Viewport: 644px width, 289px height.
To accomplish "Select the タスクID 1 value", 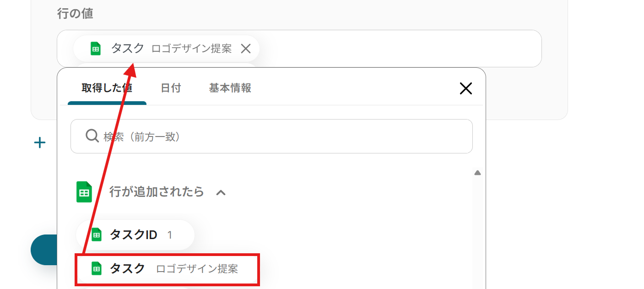I will (x=135, y=235).
